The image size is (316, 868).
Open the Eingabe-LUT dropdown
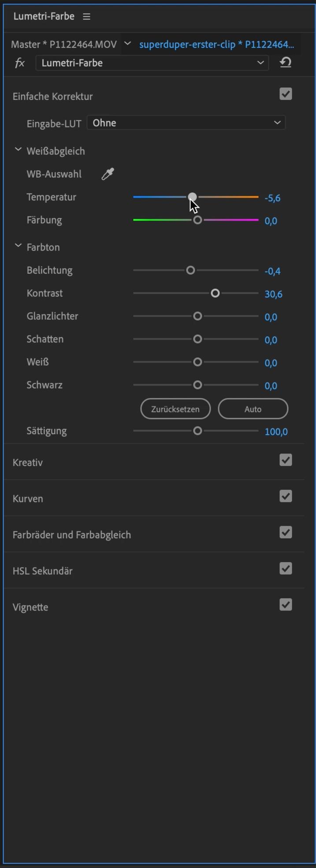pyautogui.click(x=186, y=123)
